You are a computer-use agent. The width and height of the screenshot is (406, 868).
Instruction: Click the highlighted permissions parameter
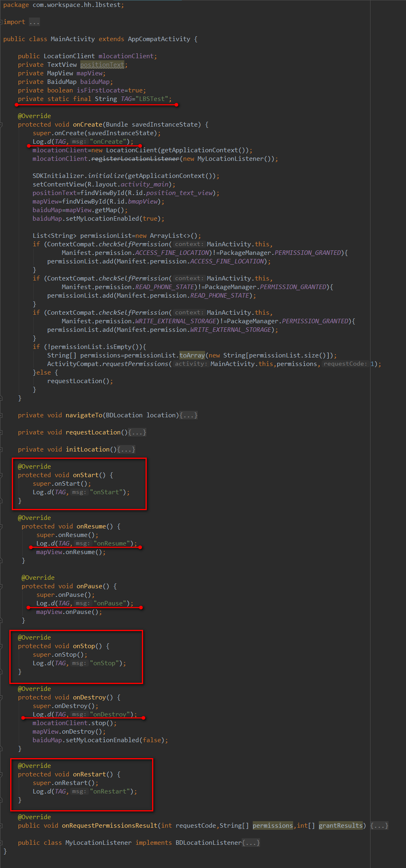tap(273, 826)
